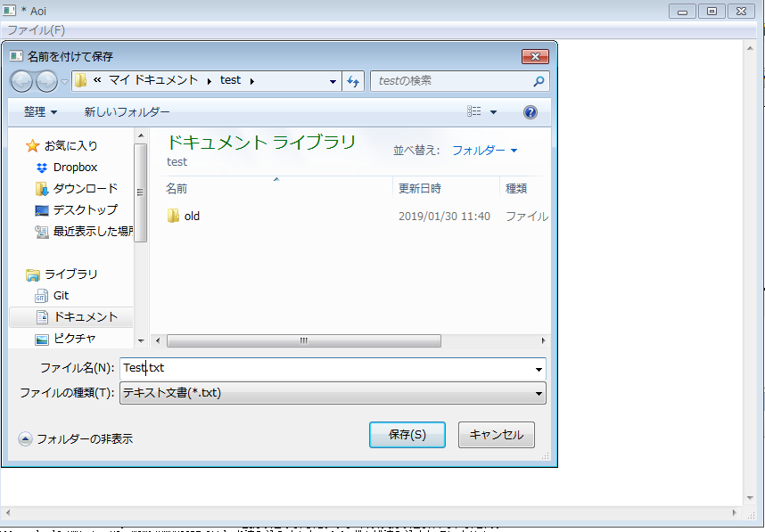Collapse folders with フォルダーの非表示
Image resolution: width=765 pixels, height=532 pixels.
(76, 438)
